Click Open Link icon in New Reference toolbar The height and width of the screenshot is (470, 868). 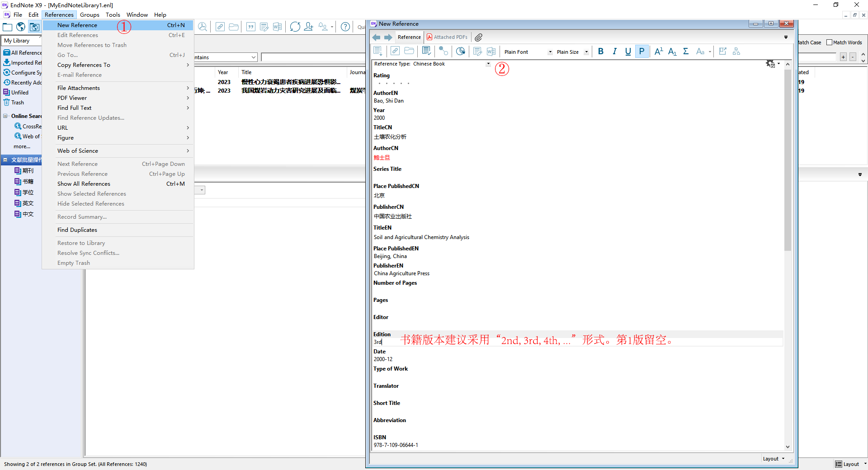395,51
